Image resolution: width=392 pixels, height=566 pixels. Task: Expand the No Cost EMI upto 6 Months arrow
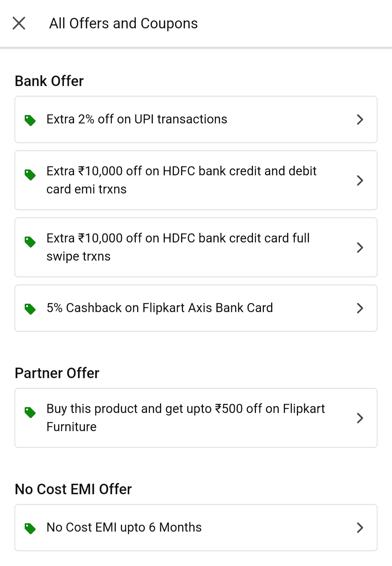click(360, 528)
